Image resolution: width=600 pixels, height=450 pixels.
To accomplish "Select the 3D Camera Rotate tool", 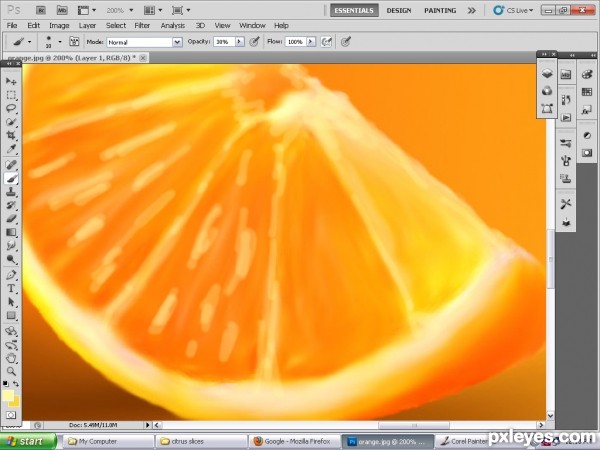I will (x=11, y=345).
